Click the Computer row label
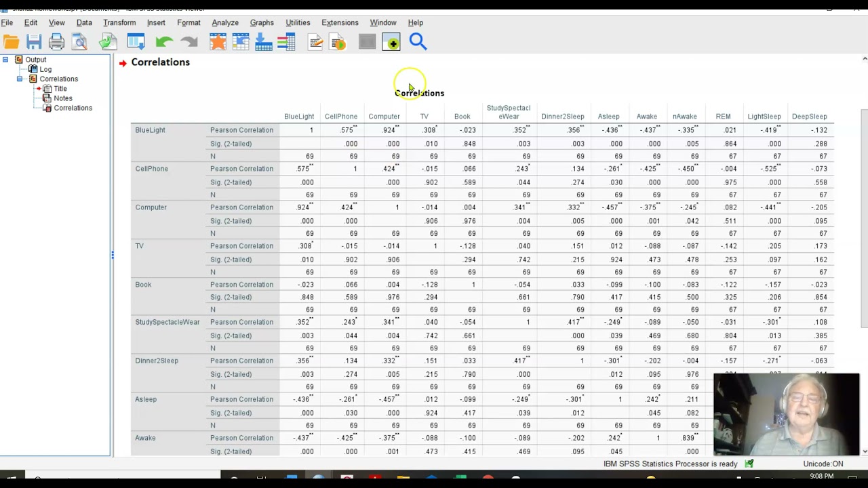868x488 pixels. pyautogui.click(x=151, y=207)
